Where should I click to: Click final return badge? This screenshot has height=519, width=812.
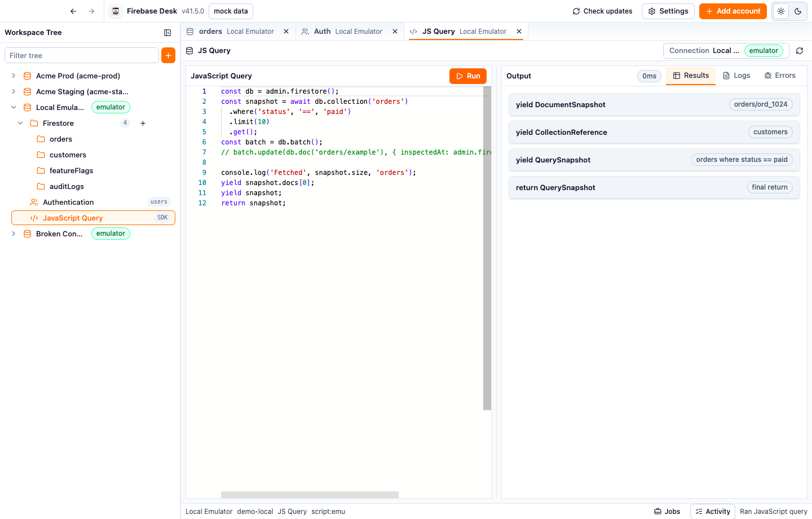click(770, 187)
